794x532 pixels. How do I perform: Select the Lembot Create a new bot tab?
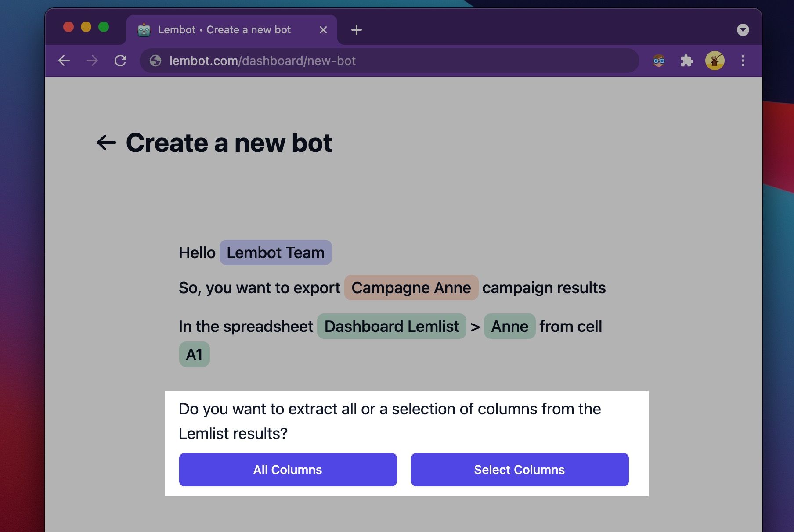coord(232,30)
